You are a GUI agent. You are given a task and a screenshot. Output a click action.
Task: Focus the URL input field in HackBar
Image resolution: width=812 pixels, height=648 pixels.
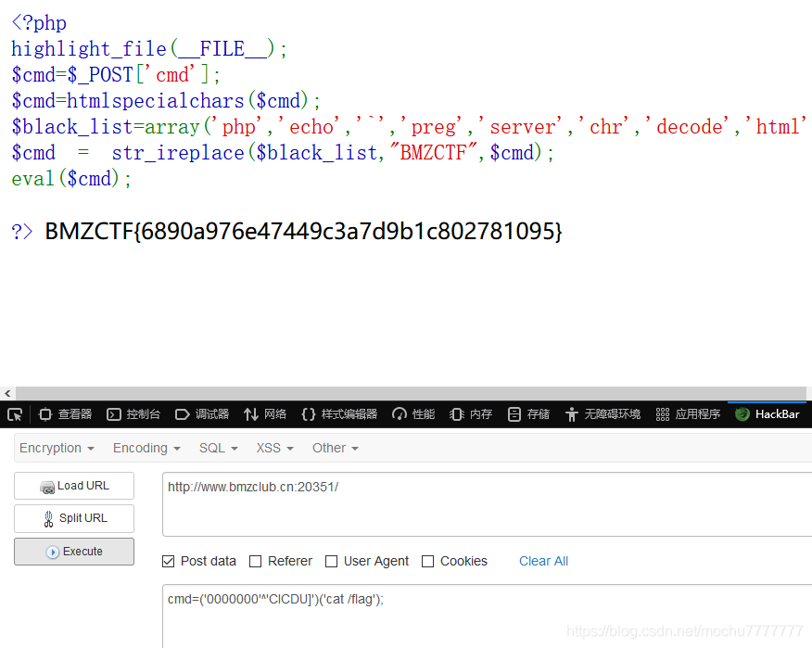(x=487, y=504)
